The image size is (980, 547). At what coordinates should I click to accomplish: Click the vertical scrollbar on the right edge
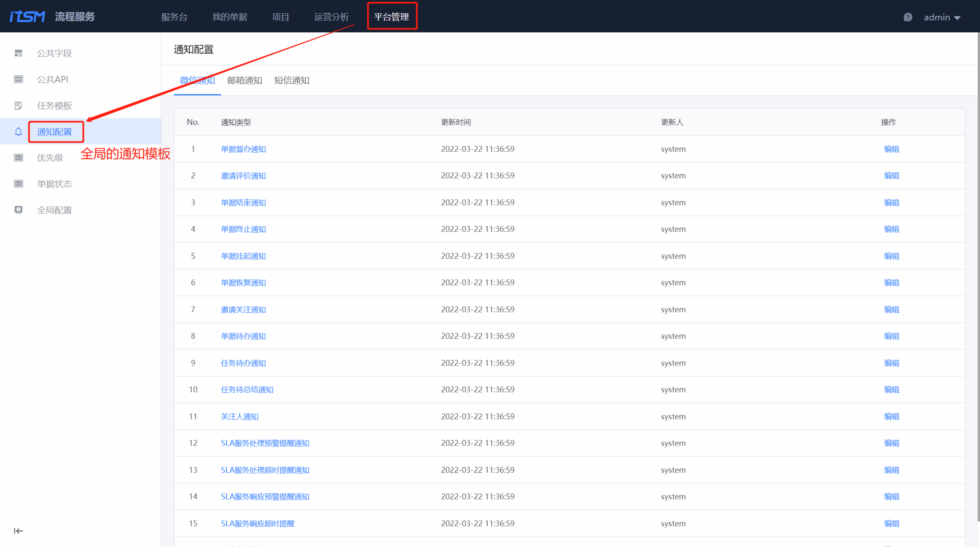click(x=978, y=266)
